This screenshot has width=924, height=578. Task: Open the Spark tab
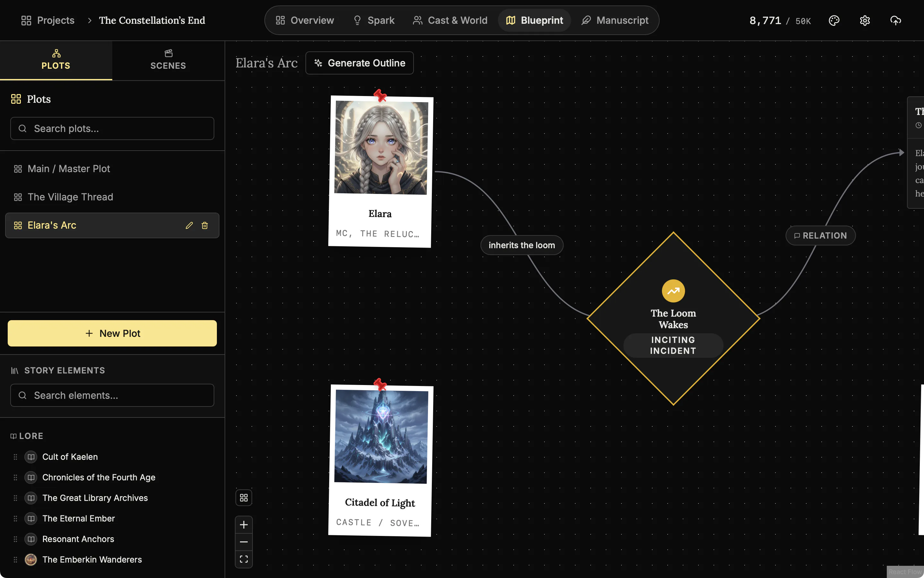coord(374,20)
